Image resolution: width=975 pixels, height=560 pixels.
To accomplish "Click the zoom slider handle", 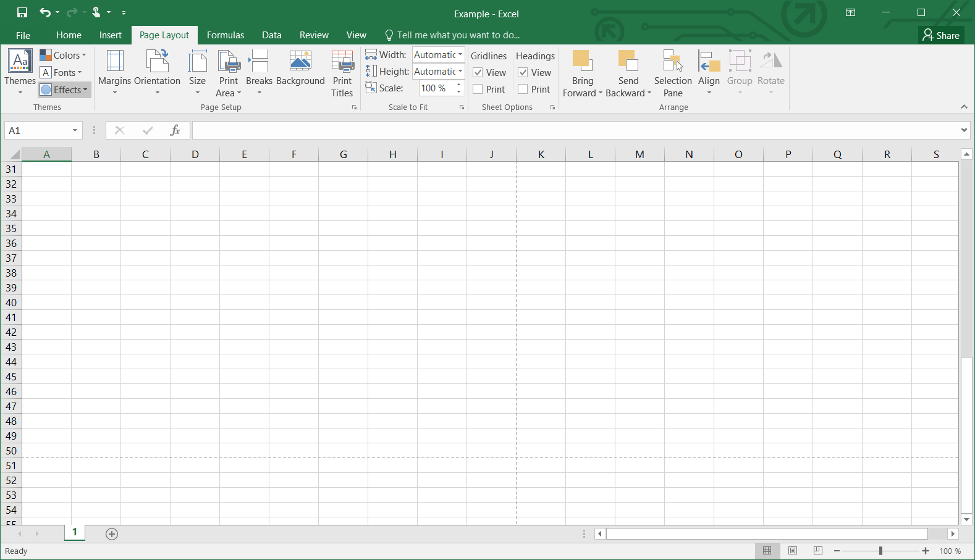I will pyautogui.click(x=880, y=551).
